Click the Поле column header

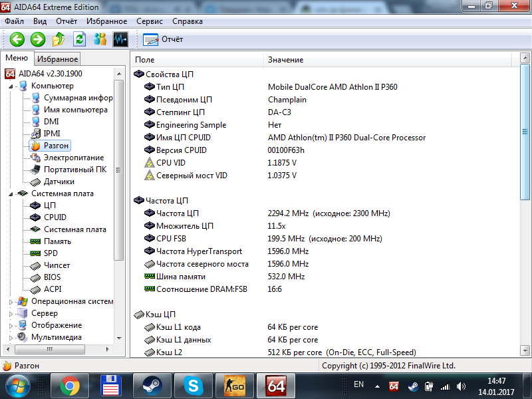198,60
